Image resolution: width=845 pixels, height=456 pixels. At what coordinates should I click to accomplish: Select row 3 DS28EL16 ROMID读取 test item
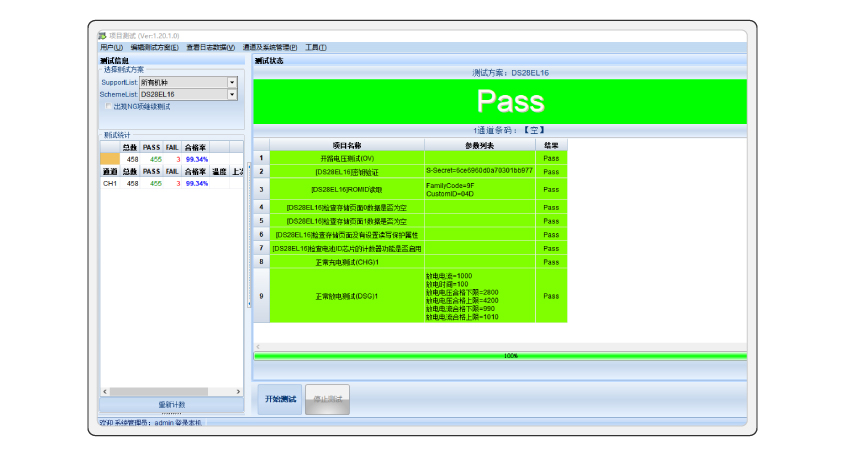346,189
